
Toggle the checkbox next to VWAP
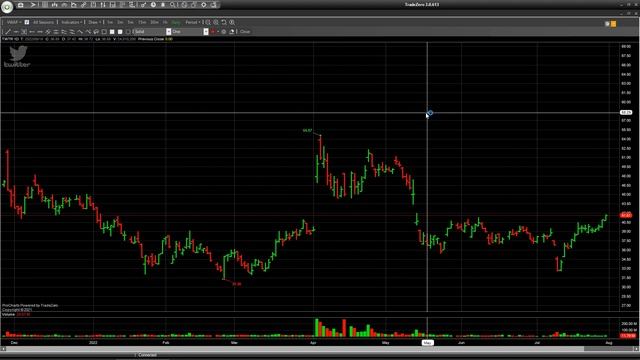pos(27,22)
